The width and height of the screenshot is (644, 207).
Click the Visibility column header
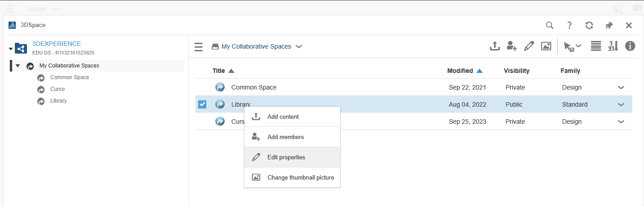pos(516,71)
